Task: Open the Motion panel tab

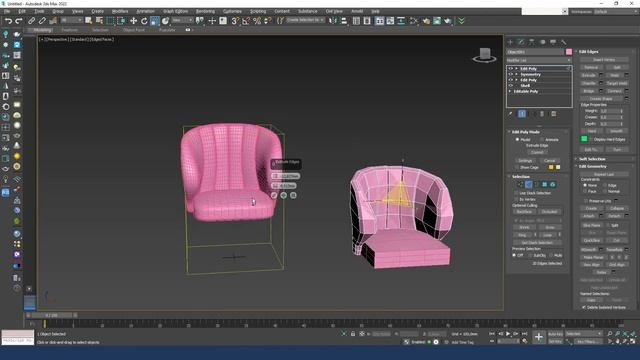Action: click(542, 42)
